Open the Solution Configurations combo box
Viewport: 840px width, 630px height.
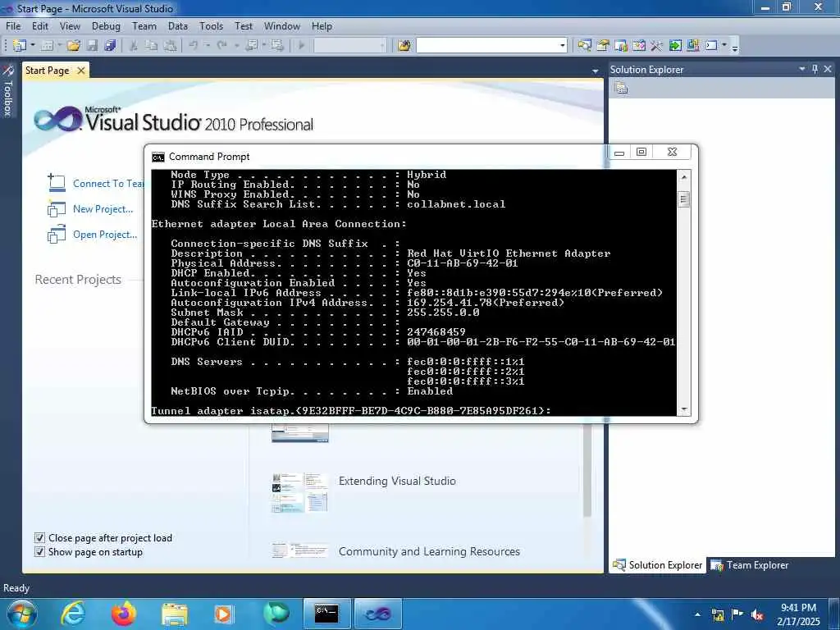pyautogui.click(x=349, y=46)
